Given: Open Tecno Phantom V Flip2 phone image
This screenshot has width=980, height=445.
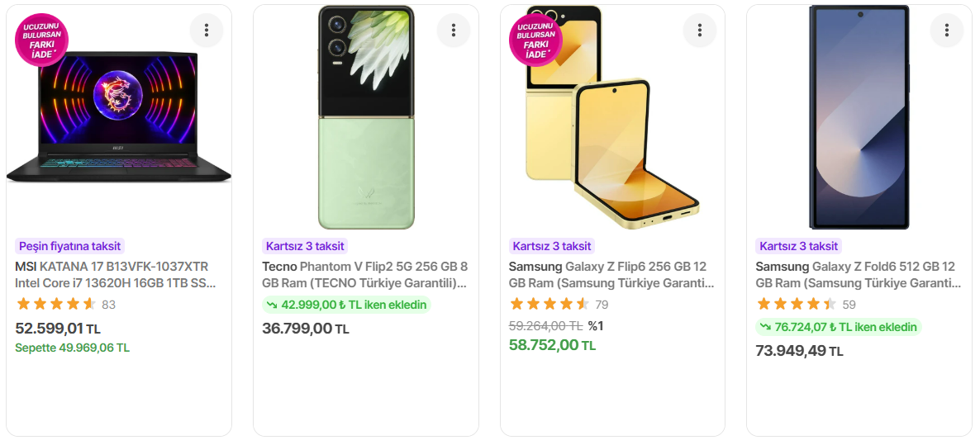Looking at the screenshot, I should tap(366, 117).
